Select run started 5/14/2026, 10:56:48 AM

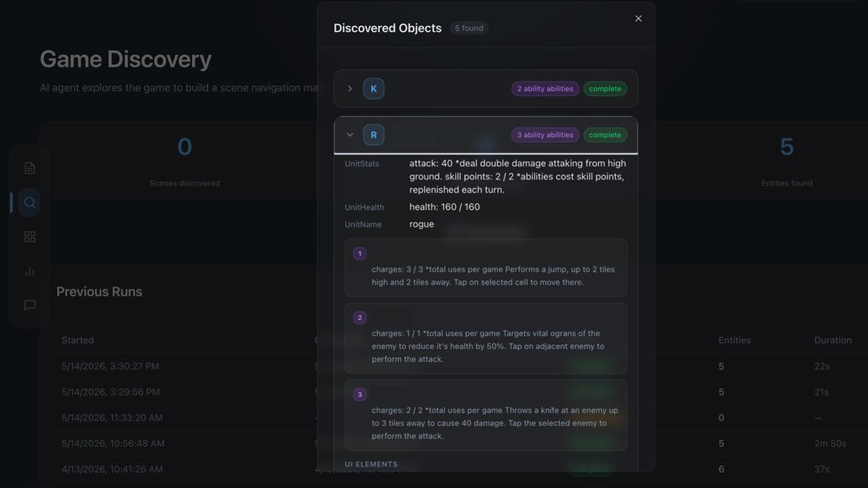click(113, 443)
